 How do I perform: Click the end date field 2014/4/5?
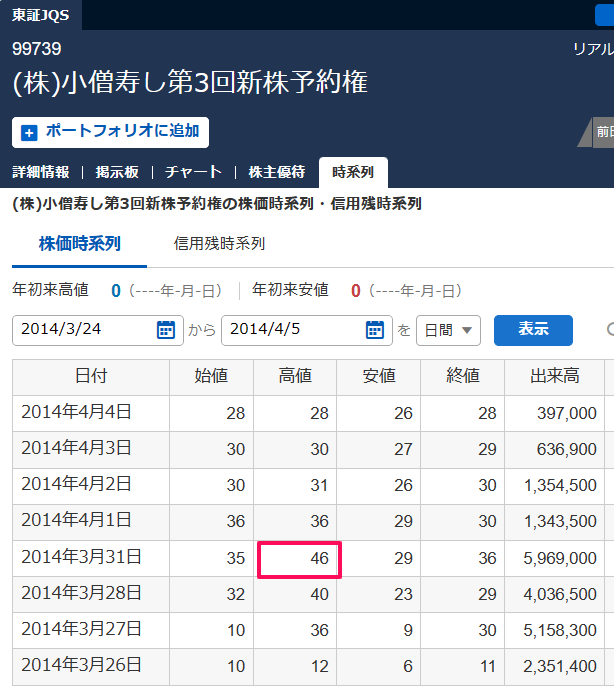click(x=290, y=330)
